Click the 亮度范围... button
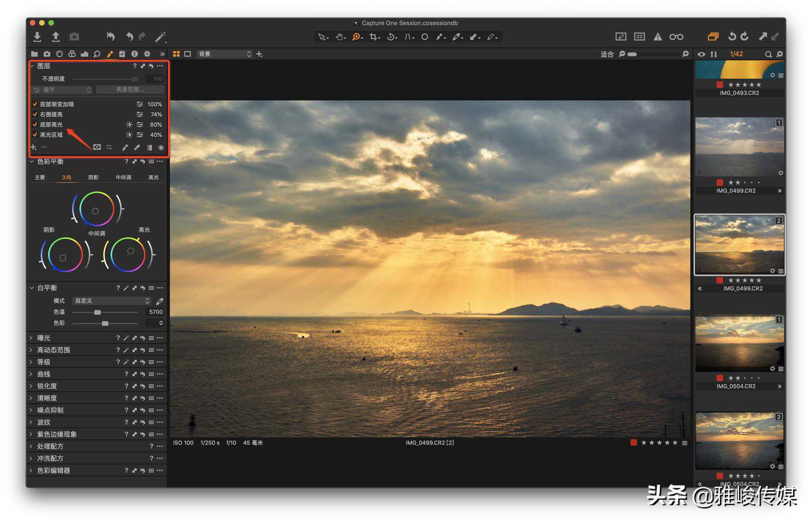 tap(130, 90)
